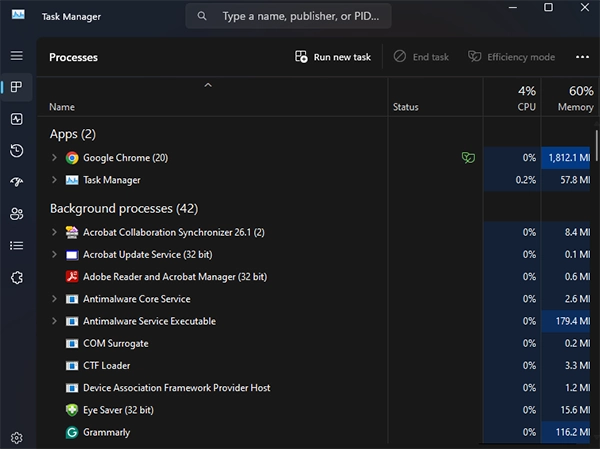This screenshot has width=600, height=449.
Task: Open Task Manager settings gear
Action: click(x=16, y=438)
